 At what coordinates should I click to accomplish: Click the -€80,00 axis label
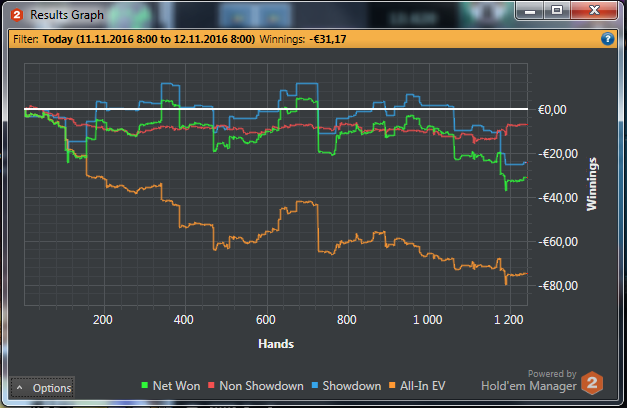(558, 286)
